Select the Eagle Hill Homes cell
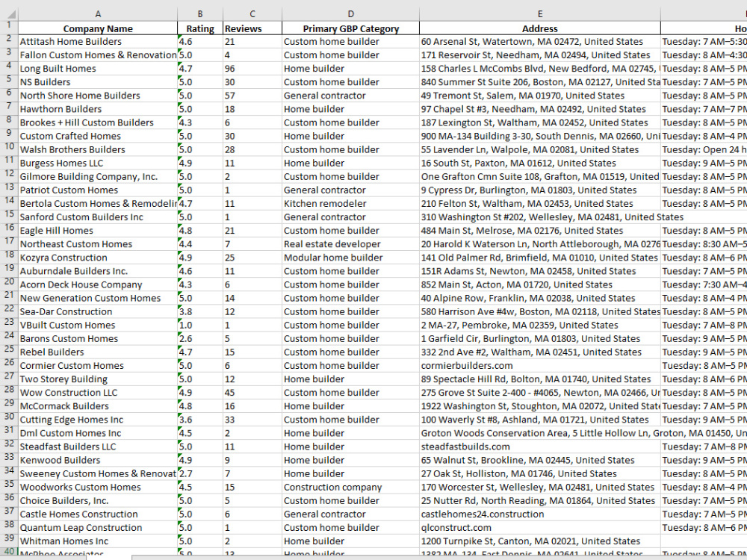Image resolution: width=747 pixels, height=560 pixels. click(x=98, y=231)
